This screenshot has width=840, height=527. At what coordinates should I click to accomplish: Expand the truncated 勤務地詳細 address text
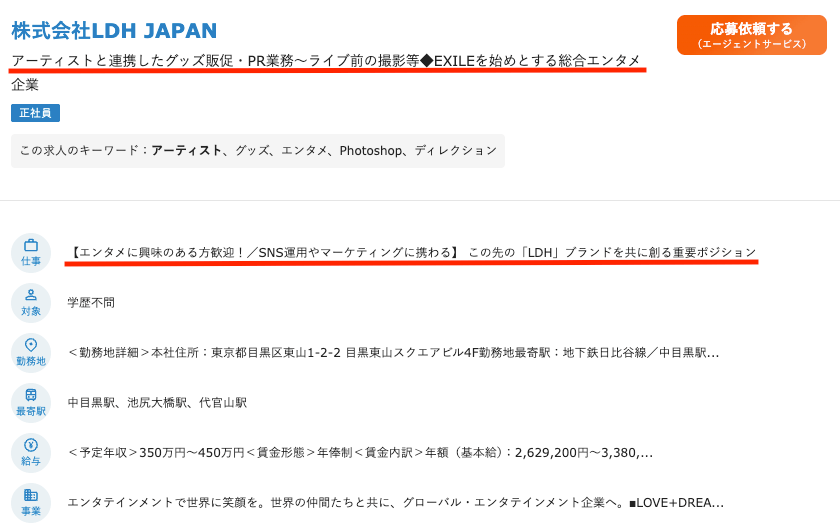393,353
